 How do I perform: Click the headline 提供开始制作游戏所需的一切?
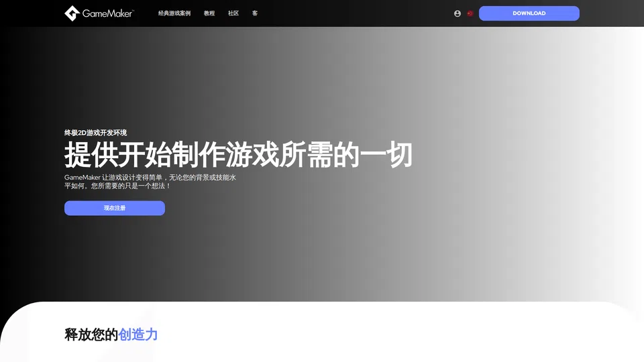238,155
